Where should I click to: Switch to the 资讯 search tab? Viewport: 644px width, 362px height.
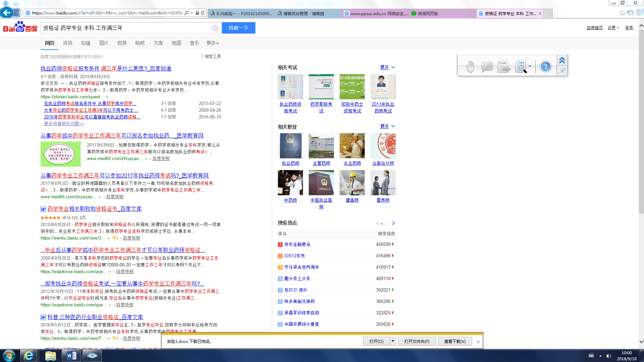pos(67,43)
